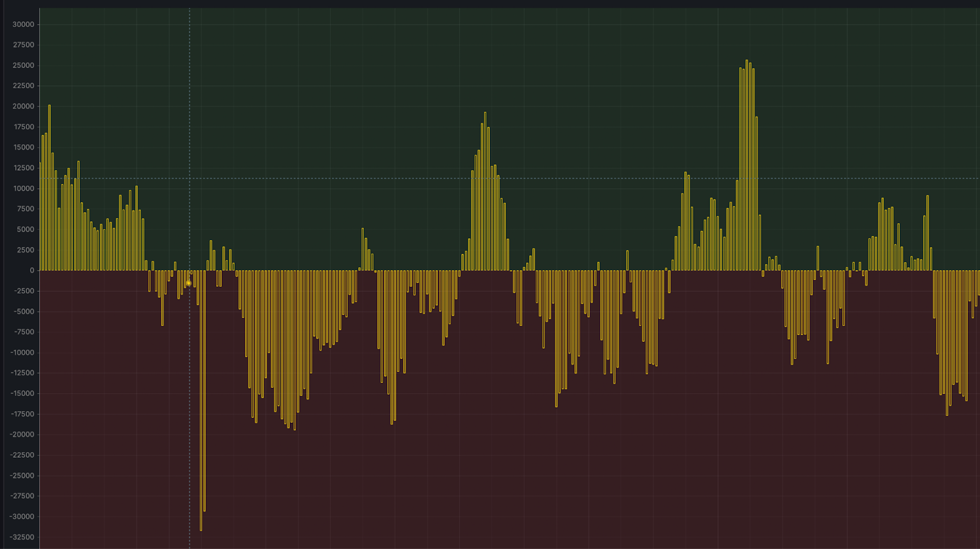
Task: Click the -22500 y-axis label
Action: click(22, 455)
